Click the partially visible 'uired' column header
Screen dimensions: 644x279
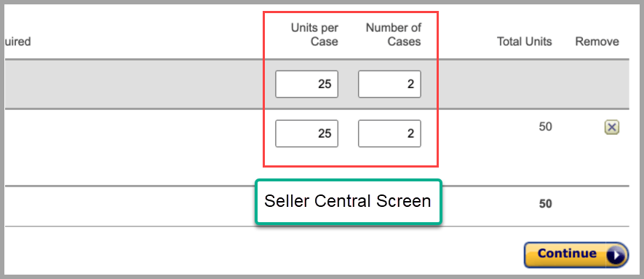click(17, 42)
